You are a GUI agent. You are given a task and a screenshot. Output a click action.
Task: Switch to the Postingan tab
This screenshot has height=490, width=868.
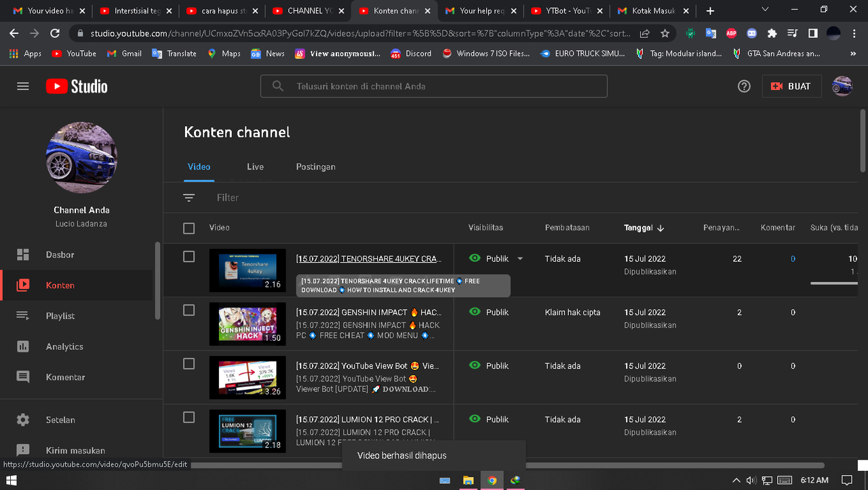[315, 167]
